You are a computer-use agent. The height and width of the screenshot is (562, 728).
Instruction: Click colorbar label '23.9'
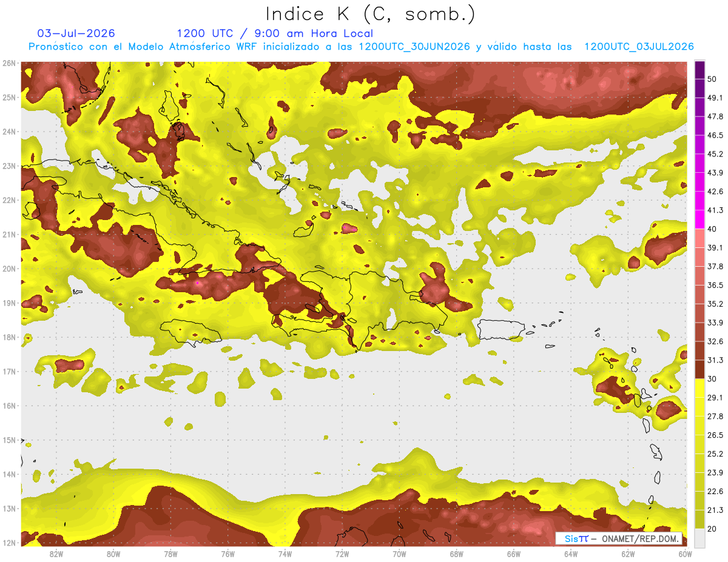click(x=715, y=472)
